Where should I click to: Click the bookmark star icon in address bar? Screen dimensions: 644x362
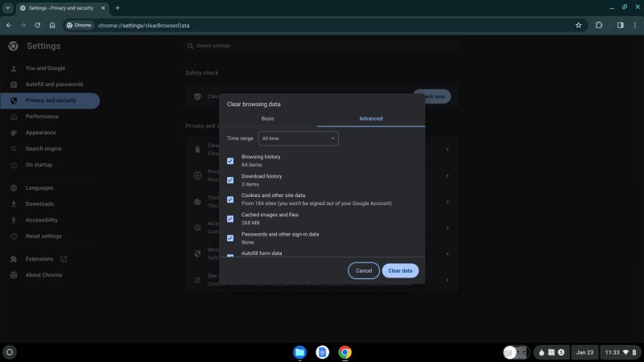coord(578,25)
